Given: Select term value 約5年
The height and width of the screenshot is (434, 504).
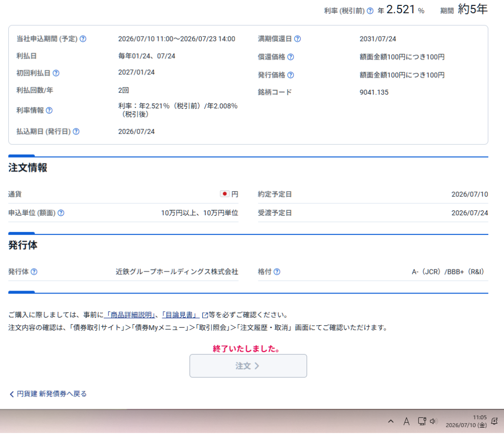Looking at the screenshot, I should pyautogui.click(x=473, y=9).
